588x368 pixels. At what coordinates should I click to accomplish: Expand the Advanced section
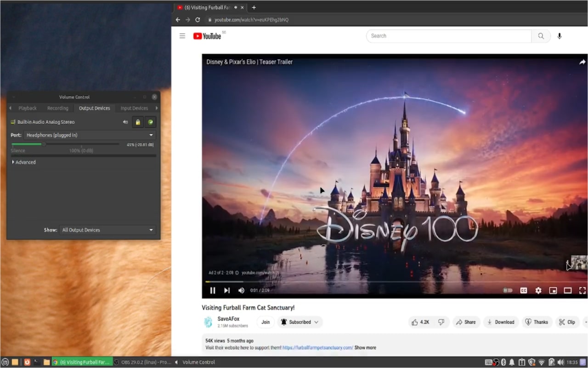click(23, 162)
